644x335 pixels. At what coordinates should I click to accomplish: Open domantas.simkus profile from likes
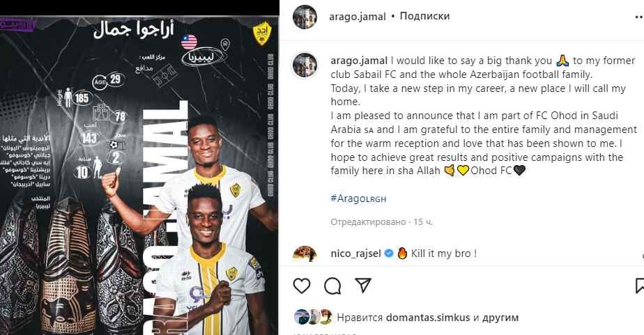coord(428,318)
